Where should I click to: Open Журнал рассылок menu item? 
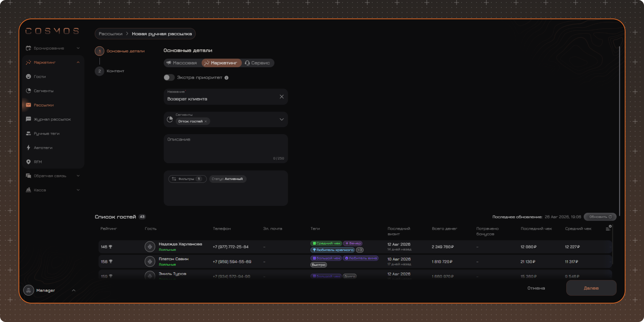point(52,119)
